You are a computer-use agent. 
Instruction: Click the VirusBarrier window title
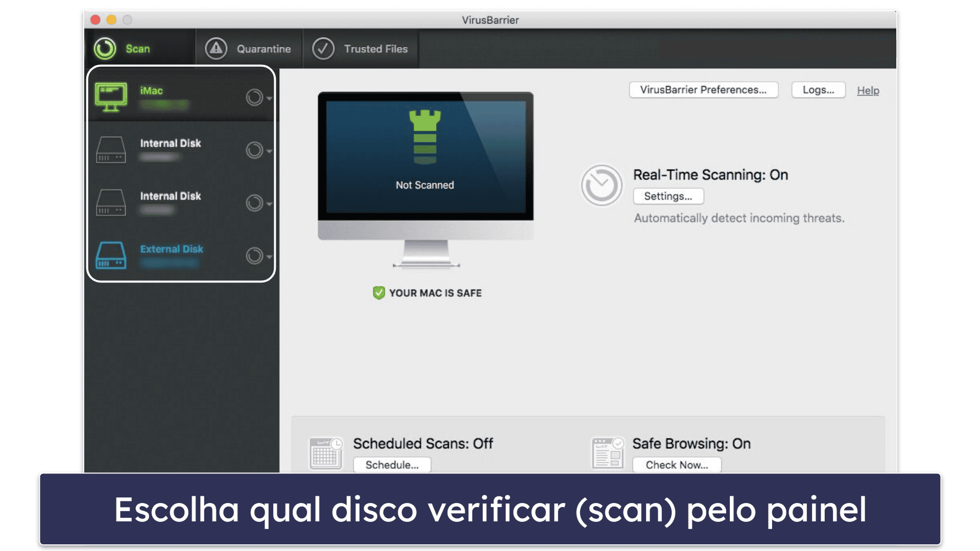[490, 20]
